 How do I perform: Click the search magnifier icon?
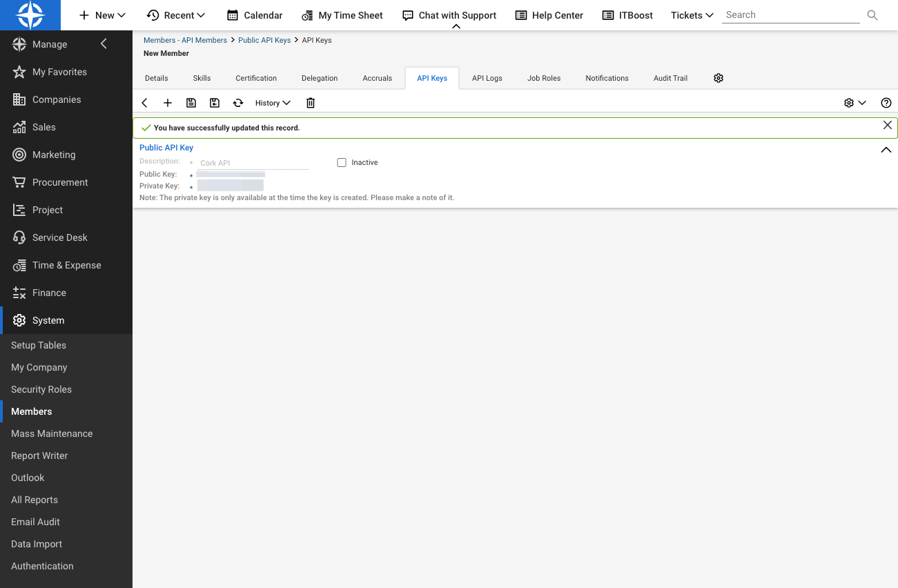[x=872, y=15]
